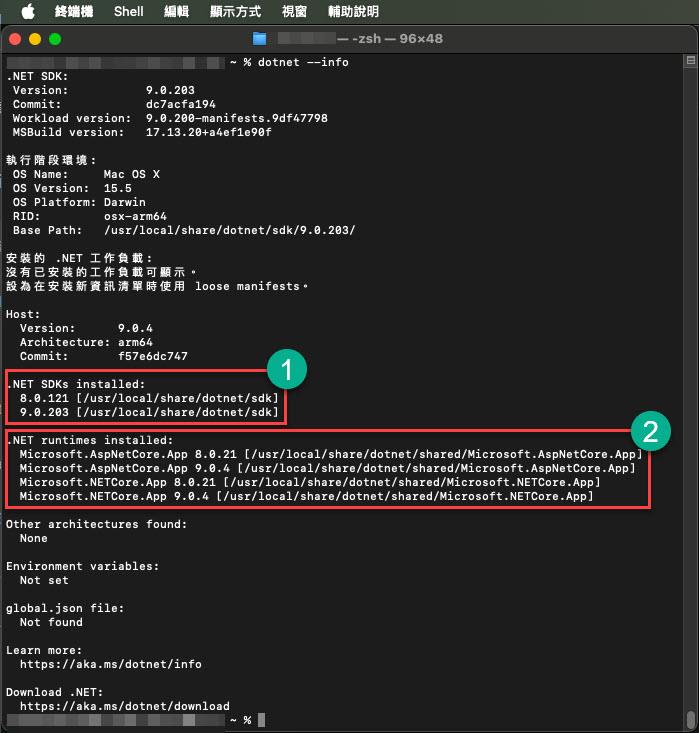Open the 編輯 menu
This screenshot has width=699, height=733.
pos(176,12)
